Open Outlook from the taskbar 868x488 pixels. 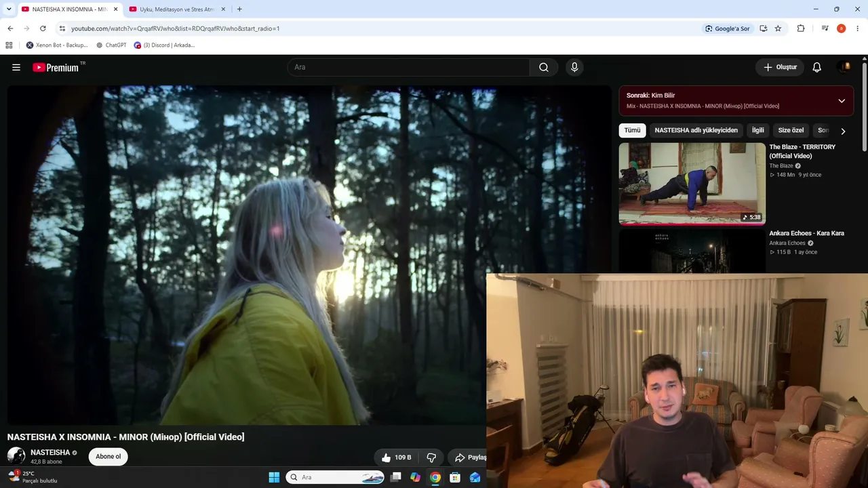[x=475, y=477]
